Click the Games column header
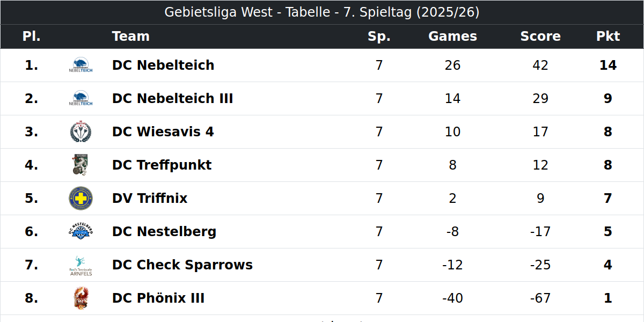The height and width of the screenshot is (322, 644). 452,36
